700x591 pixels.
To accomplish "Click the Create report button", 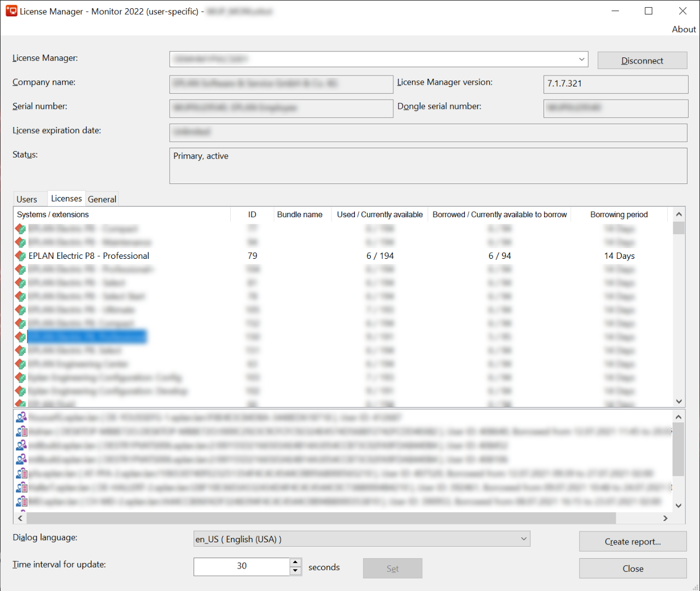I will [633, 541].
